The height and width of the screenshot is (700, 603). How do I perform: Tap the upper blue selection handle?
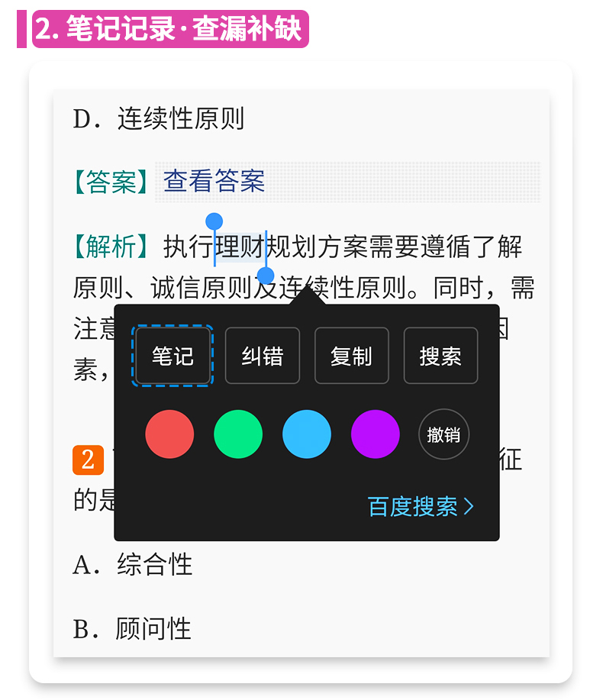pos(214,221)
